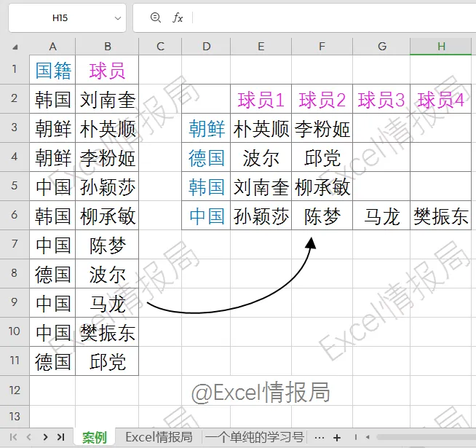Click cell E4 containing 波尔
This screenshot has height=448, width=476.
click(261, 157)
